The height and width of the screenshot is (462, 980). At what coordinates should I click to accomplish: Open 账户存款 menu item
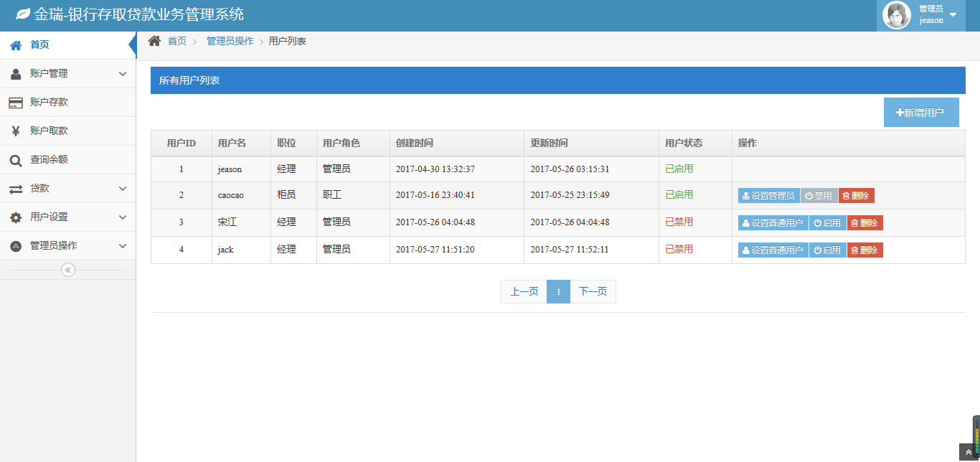(67, 103)
